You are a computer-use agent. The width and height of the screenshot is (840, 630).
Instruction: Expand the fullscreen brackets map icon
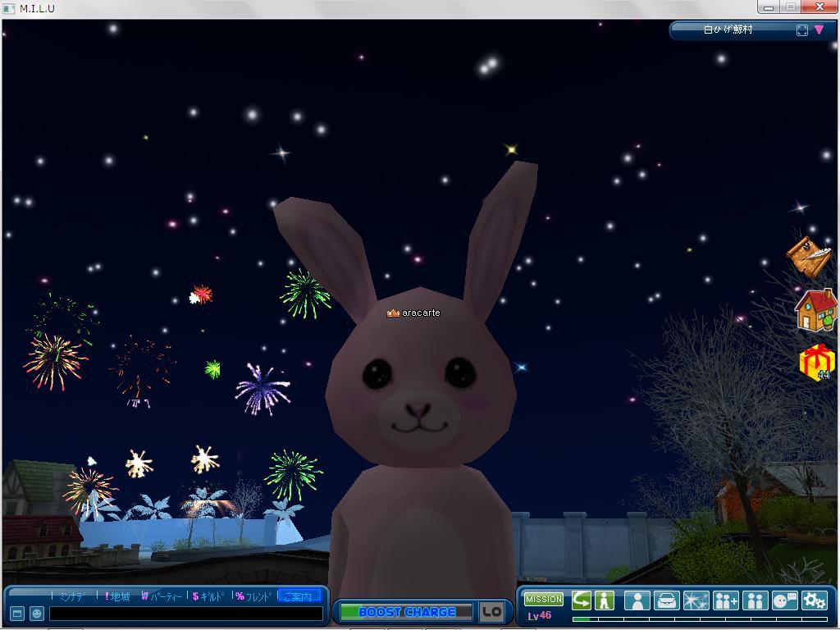[x=802, y=30]
